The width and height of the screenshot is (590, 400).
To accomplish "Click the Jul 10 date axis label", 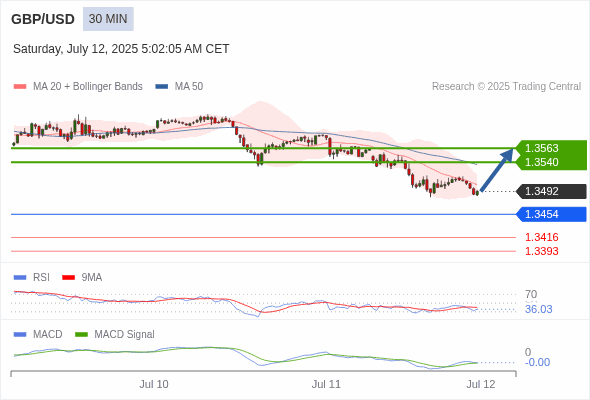I will [154, 384].
